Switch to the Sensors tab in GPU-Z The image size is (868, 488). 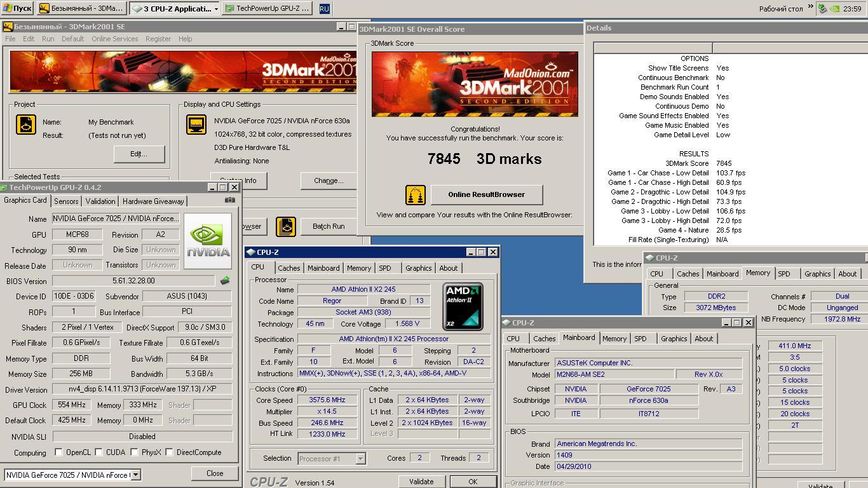point(66,201)
